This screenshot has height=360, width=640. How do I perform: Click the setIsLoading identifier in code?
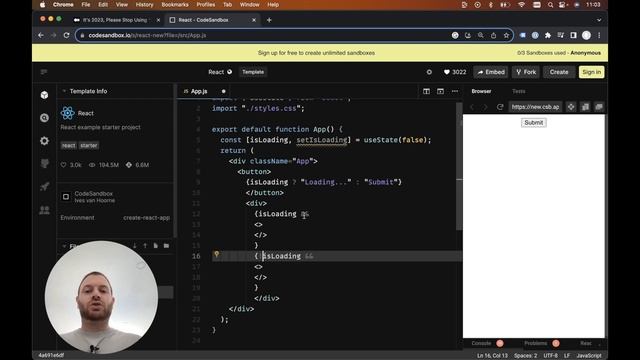tap(322, 140)
